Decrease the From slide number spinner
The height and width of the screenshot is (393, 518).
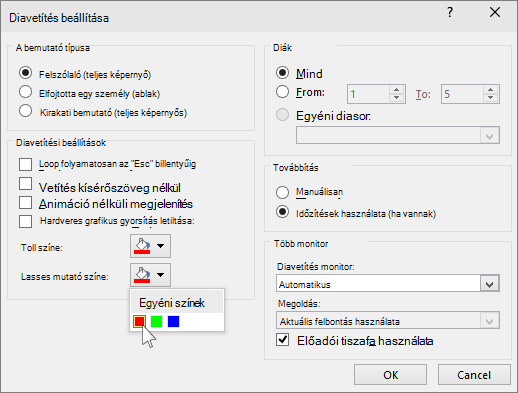[x=396, y=98]
